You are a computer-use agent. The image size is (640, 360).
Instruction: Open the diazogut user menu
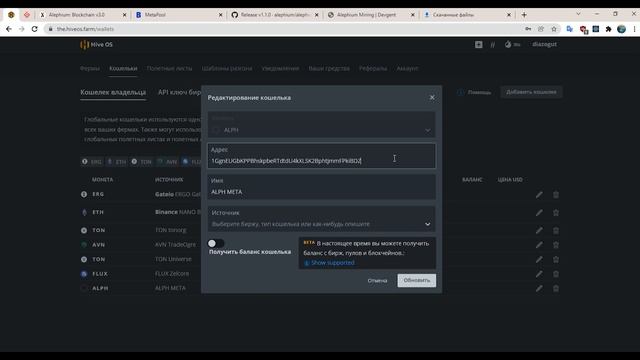pyautogui.click(x=544, y=44)
